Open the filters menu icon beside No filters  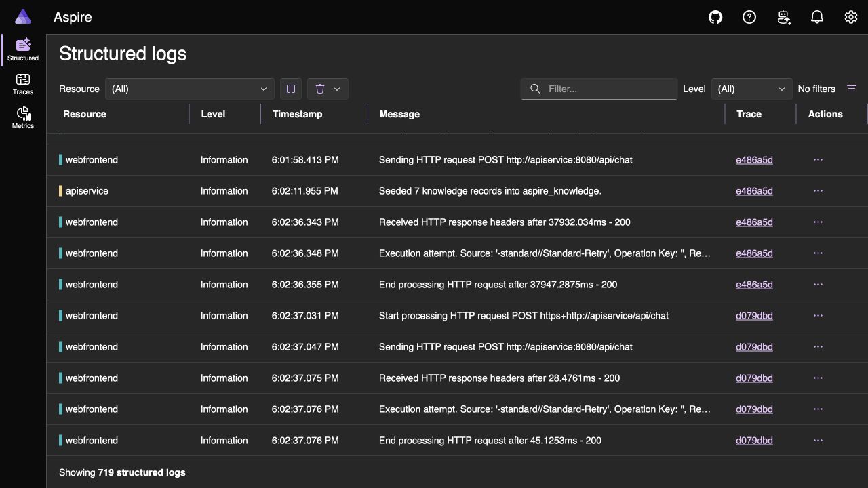coord(852,89)
